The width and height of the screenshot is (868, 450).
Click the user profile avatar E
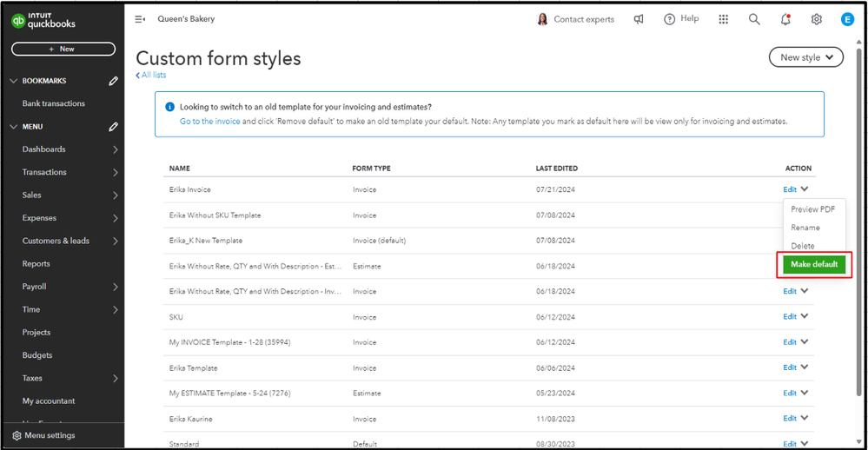pyautogui.click(x=847, y=19)
